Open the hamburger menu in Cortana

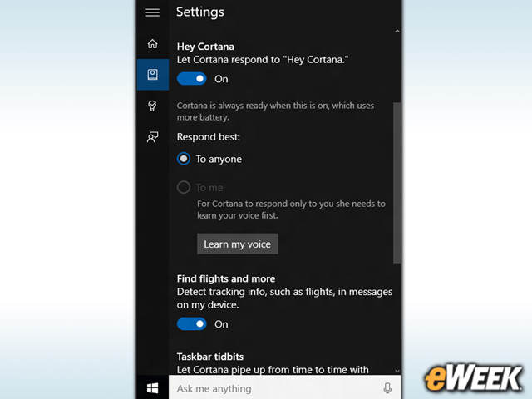(152, 12)
